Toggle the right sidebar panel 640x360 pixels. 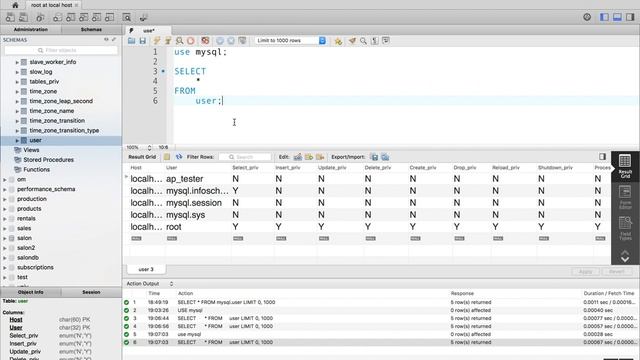(x=630, y=17)
